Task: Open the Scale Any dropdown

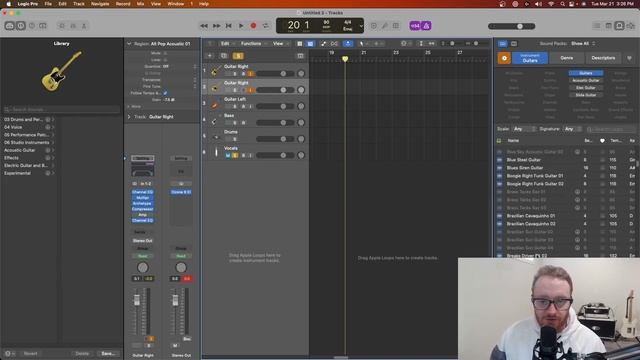Action: [x=524, y=129]
